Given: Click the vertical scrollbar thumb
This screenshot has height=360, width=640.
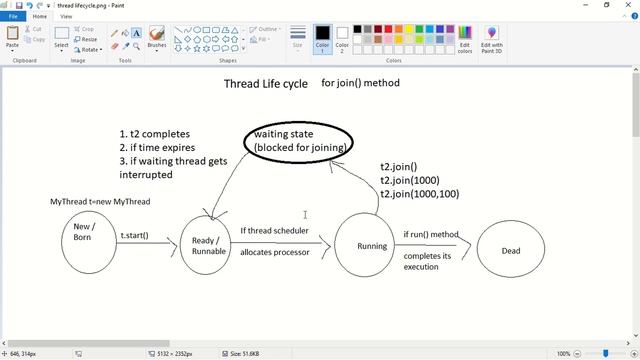Looking at the screenshot, I should tap(636, 105).
